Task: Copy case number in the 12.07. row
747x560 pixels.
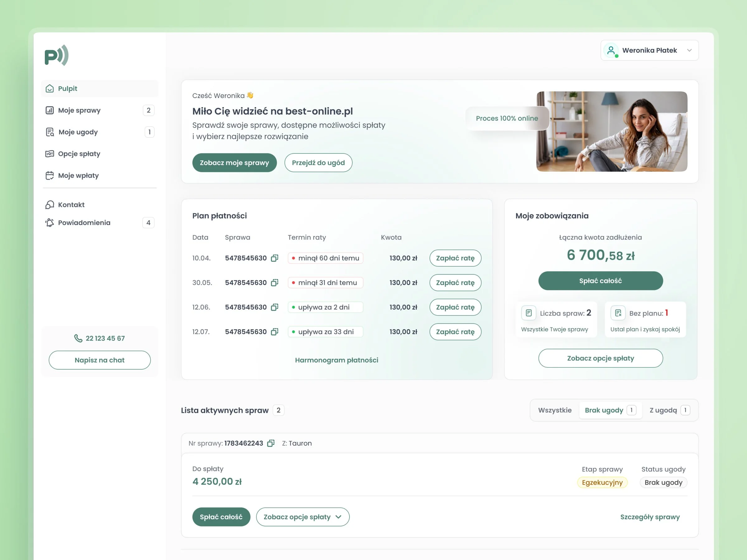Action: tap(275, 332)
